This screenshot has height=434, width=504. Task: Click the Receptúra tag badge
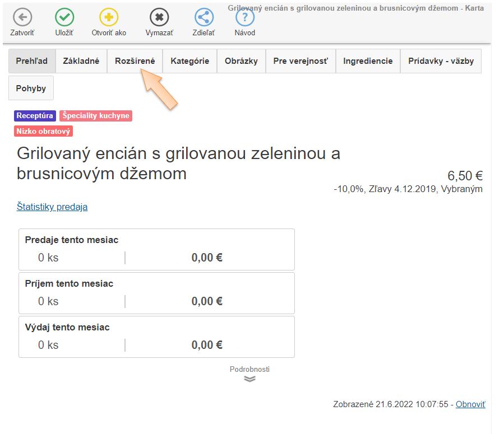point(35,116)
